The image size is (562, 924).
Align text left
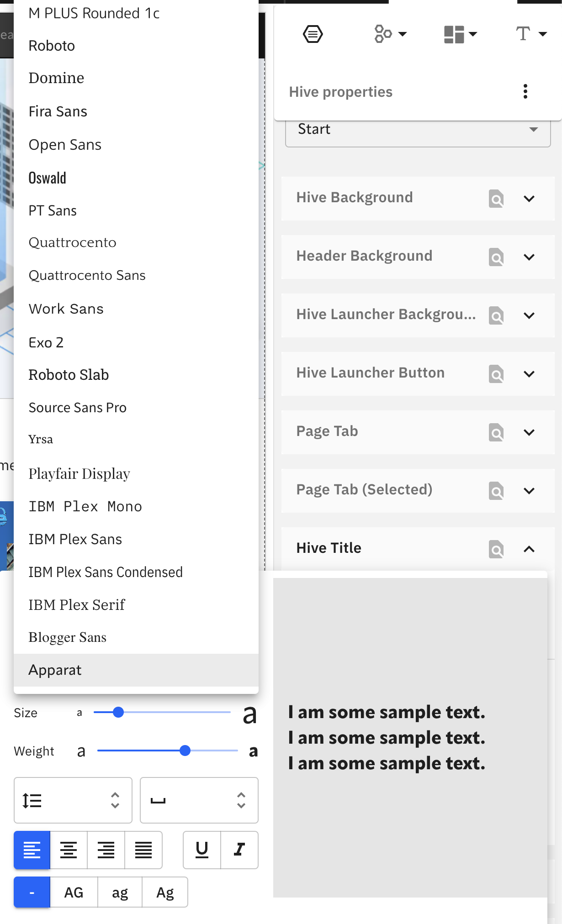point(32,850)
